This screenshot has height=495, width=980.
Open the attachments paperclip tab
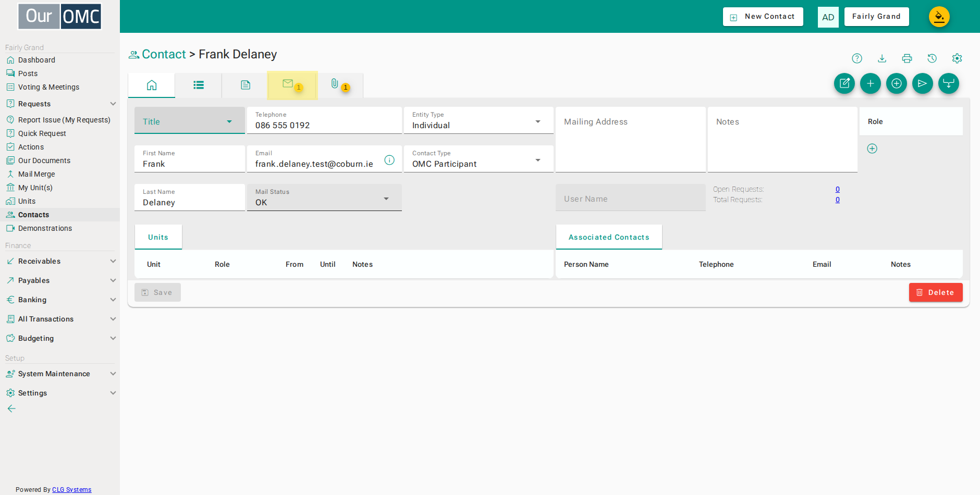click(x=339, y=85)
